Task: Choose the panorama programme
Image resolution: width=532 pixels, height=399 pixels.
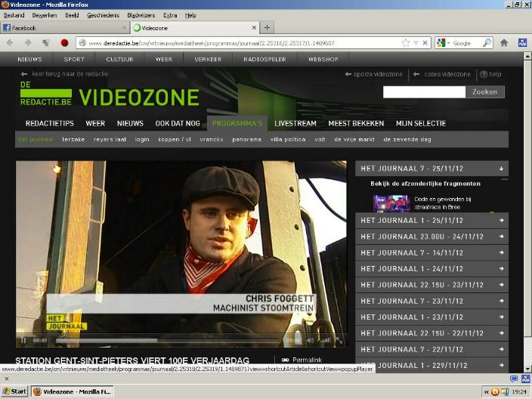Action: 246,140
